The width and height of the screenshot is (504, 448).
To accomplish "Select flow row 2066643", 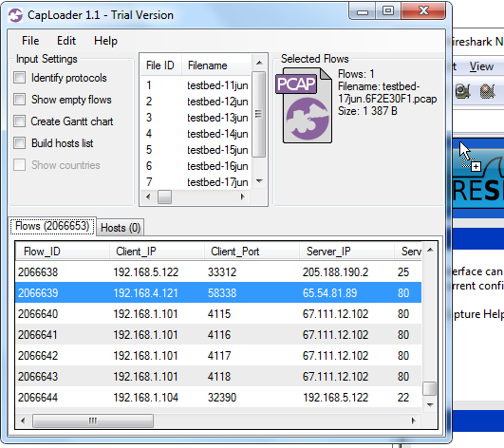I will pyautogui.click(x=218, y=376).
